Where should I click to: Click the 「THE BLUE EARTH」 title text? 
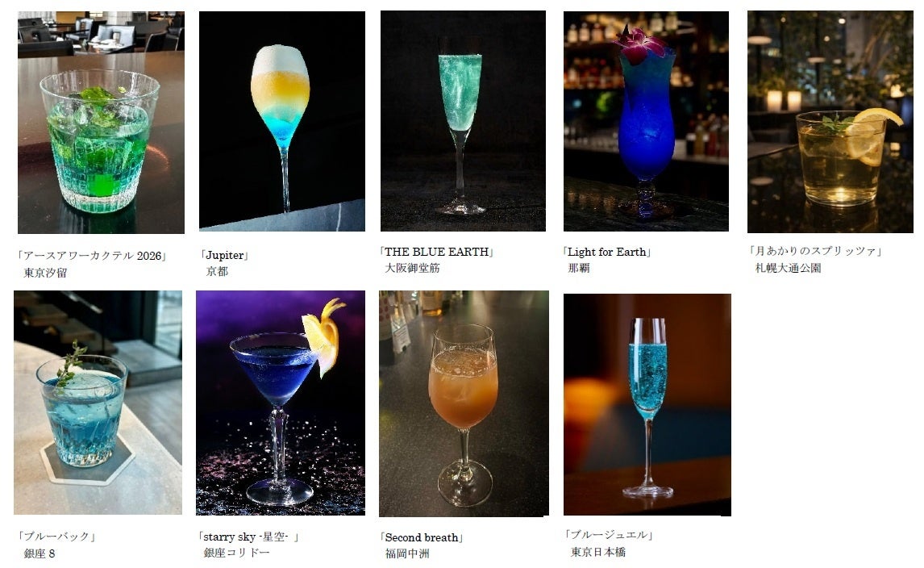pos(437,251)
